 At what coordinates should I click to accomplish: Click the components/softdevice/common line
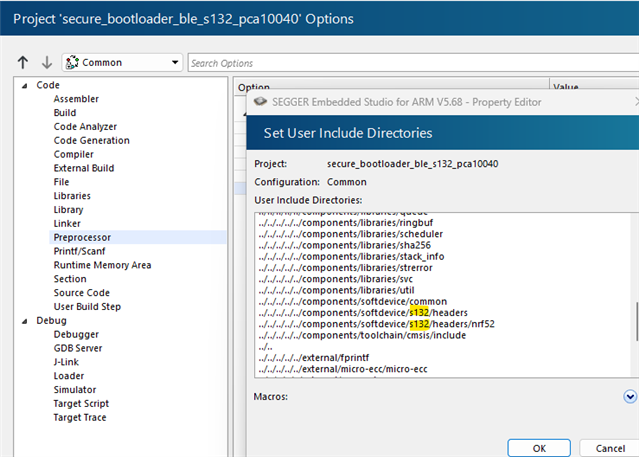353,302
